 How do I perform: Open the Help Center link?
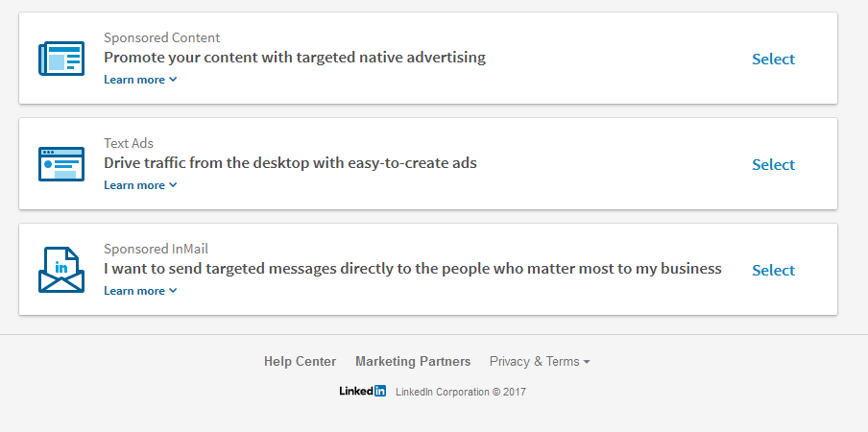click(300, 361)
